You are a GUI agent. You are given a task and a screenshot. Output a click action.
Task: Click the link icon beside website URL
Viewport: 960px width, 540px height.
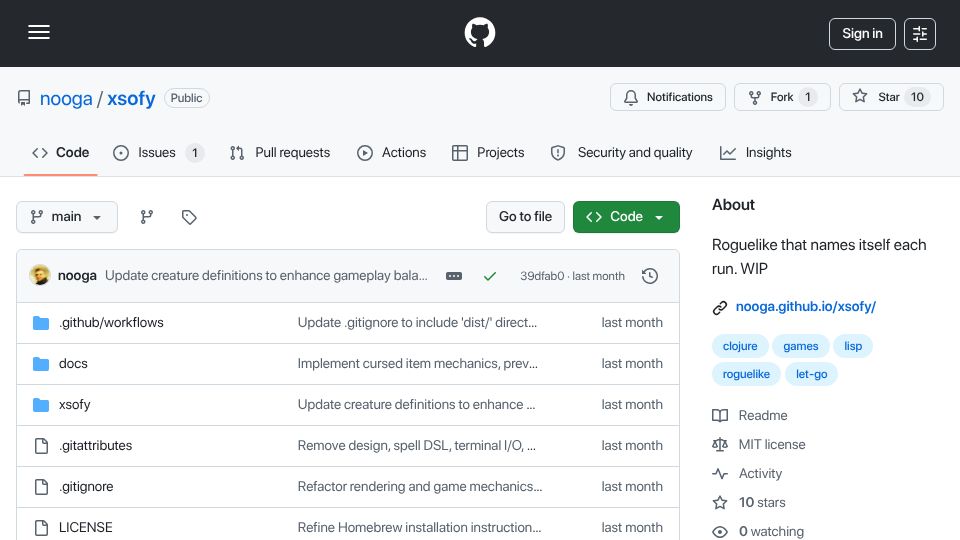720,307
